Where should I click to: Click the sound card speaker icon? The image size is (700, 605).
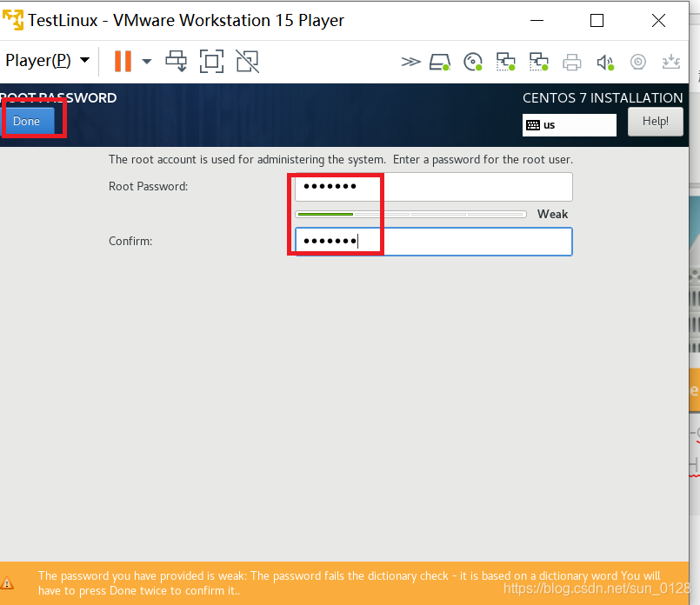tap(605, 63)
